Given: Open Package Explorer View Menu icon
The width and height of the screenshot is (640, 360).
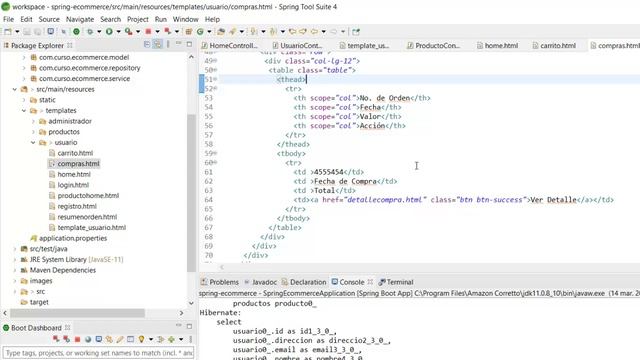Looking at the screenshot, I should point(168,44).
